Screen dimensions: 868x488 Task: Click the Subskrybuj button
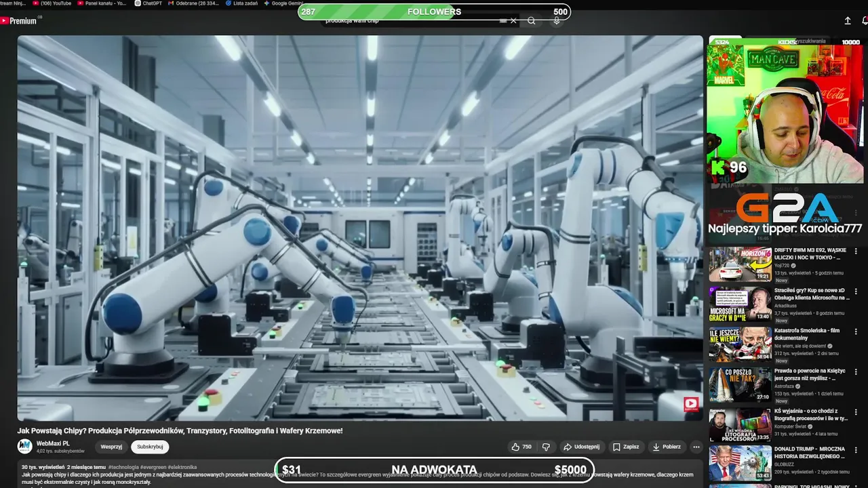pyautogui.click(x=150, y=447)
